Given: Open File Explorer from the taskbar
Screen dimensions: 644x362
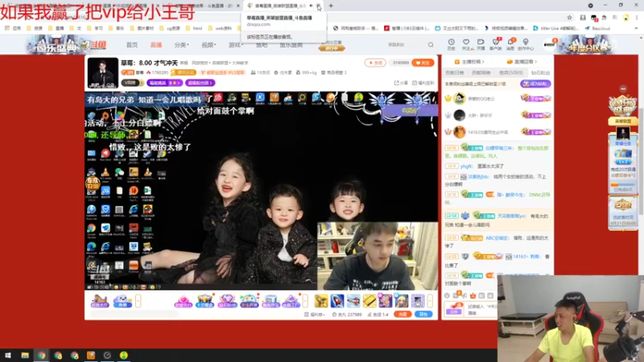Looking at the screenshot, I should point(25,355).
